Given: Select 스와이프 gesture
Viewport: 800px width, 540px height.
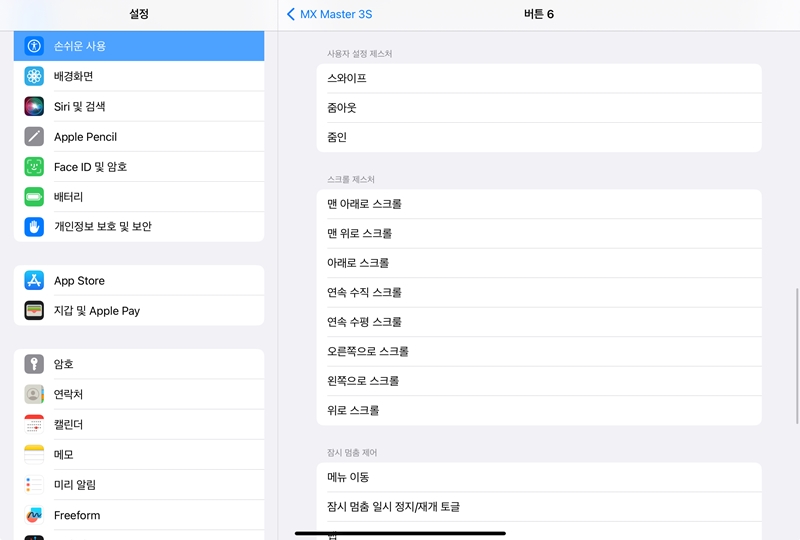Looking at the screenshot, I should 539,78.
